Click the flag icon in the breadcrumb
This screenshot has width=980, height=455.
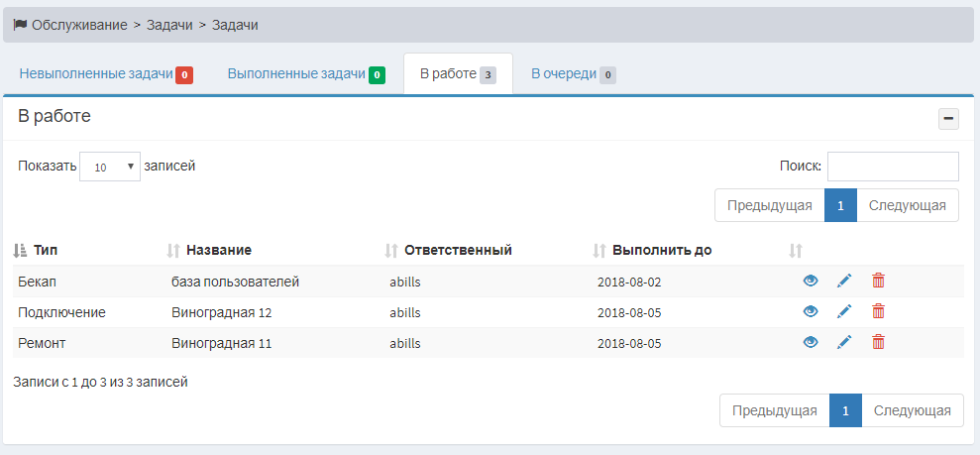click(20, 25)
